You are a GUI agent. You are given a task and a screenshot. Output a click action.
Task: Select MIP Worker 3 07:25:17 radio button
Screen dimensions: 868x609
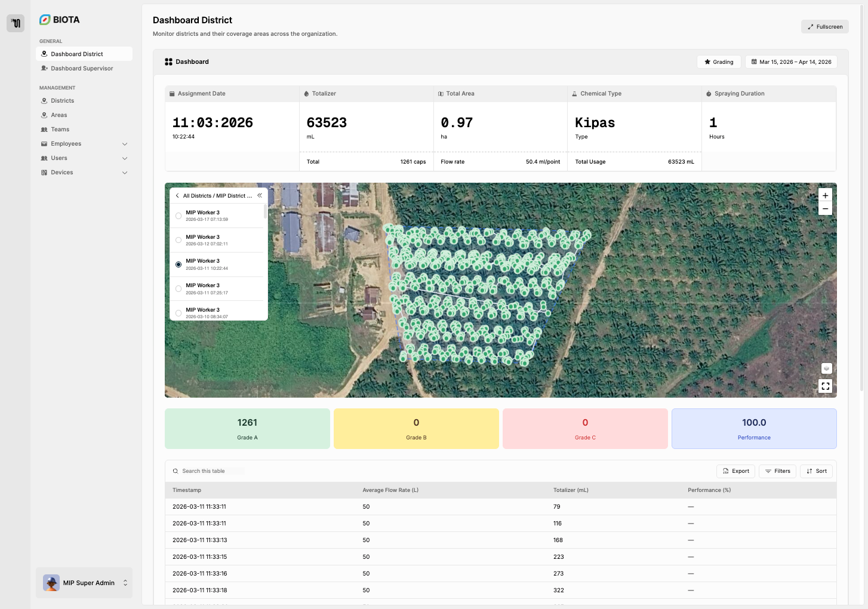click(x=178, y=288)
